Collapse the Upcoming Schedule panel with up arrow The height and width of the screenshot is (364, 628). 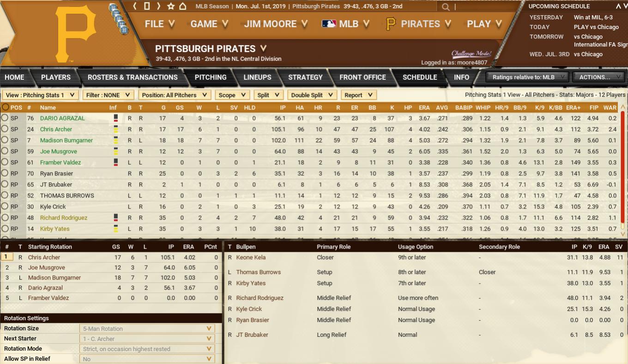click(618, 6)
